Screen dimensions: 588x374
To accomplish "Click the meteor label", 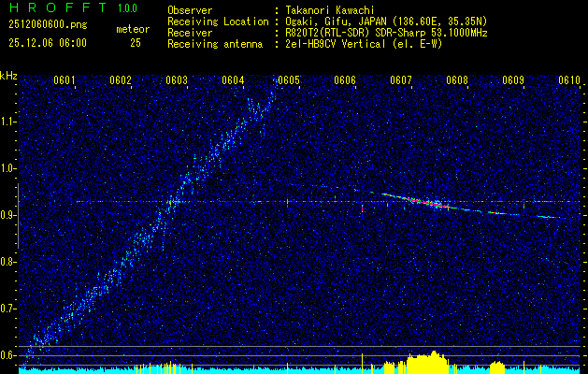I will [133, 29].
